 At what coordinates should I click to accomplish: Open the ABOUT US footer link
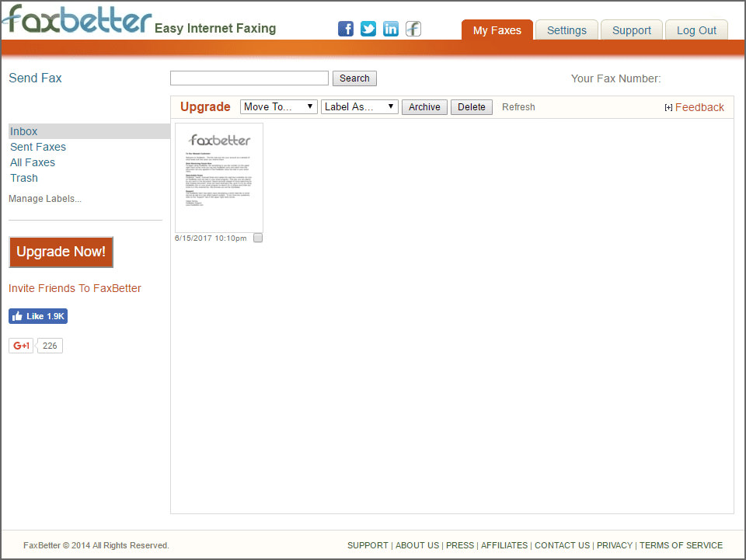417,545
